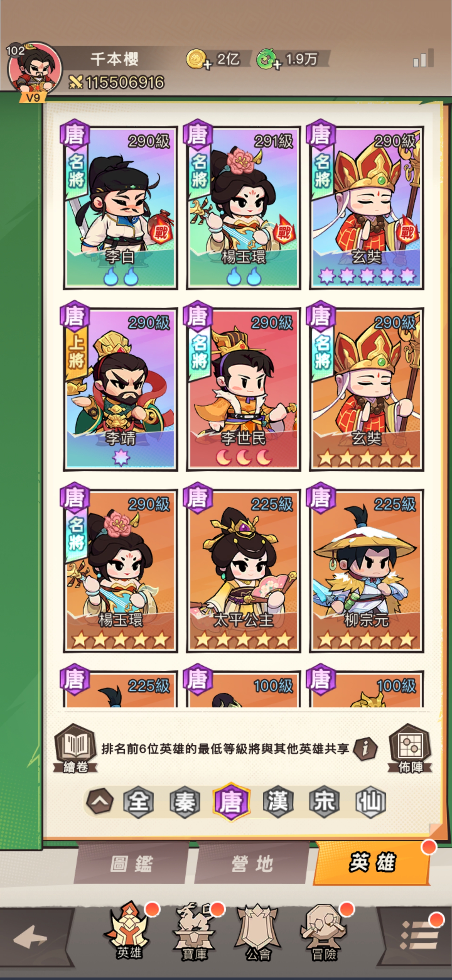Select the 漢 faction filter

278,802
